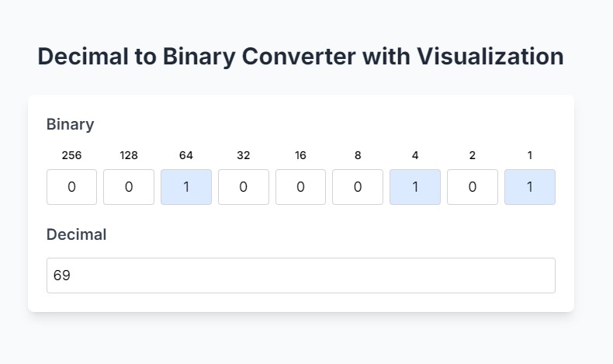Viewport: 613px width, 364px height.
Task: Enable the 32 bit box
Action: pos(244,187)
